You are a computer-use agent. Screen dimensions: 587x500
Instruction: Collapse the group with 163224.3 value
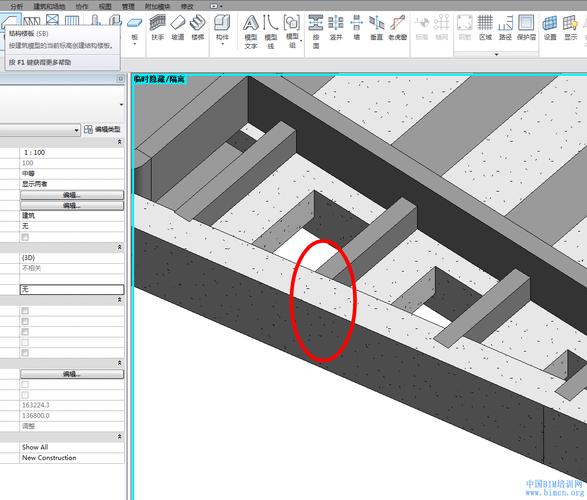point(120,363)
